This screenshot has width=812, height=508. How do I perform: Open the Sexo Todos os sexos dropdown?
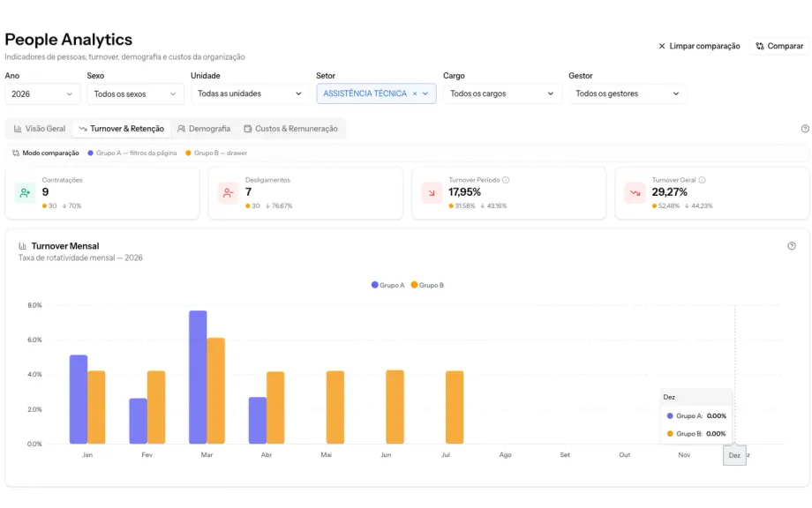(x=135, y=94)
